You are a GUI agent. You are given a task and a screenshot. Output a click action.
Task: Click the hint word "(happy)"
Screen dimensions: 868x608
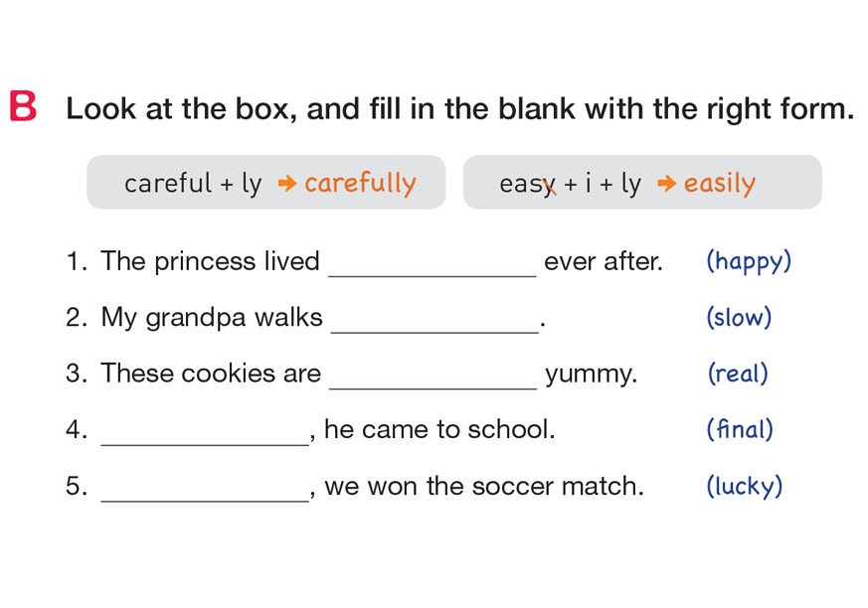click(749, 262)
